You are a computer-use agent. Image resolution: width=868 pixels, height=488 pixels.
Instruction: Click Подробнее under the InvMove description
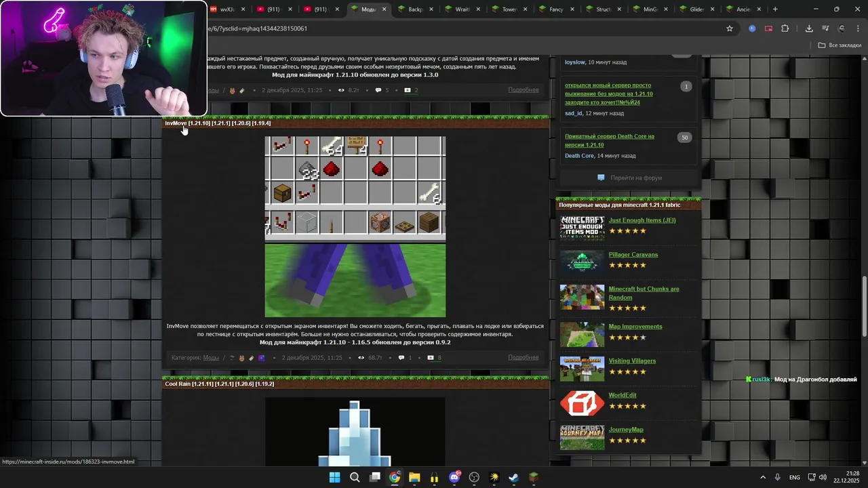tap(524, 358)
